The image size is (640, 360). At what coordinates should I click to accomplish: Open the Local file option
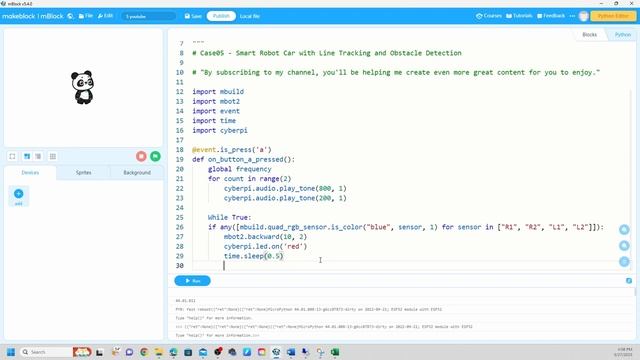pyautogui.click(x=249, y=16)
